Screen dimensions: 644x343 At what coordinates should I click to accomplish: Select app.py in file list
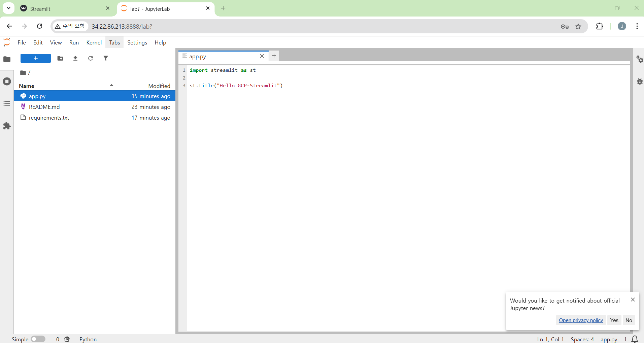tap(95, 96)
